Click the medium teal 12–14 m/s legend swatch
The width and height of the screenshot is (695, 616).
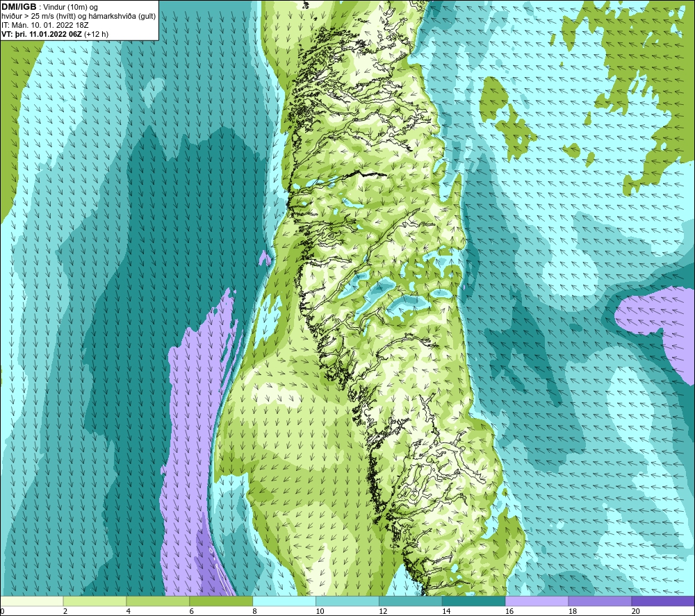point(411,601)
